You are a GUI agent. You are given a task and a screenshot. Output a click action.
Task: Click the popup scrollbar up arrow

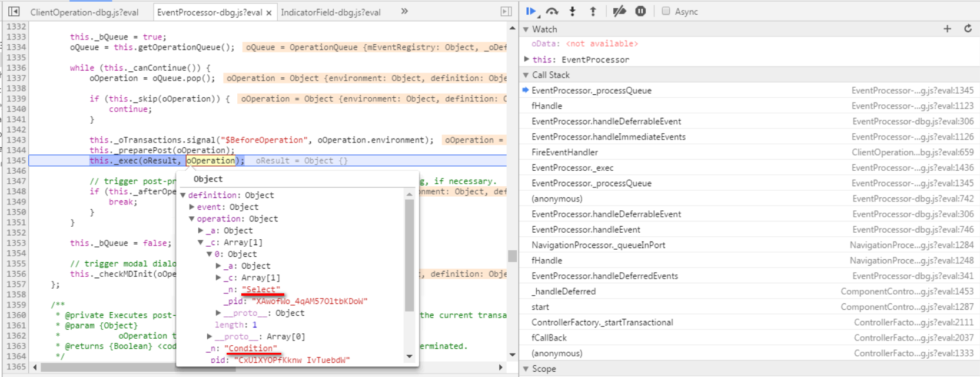(x=410, y=194)
